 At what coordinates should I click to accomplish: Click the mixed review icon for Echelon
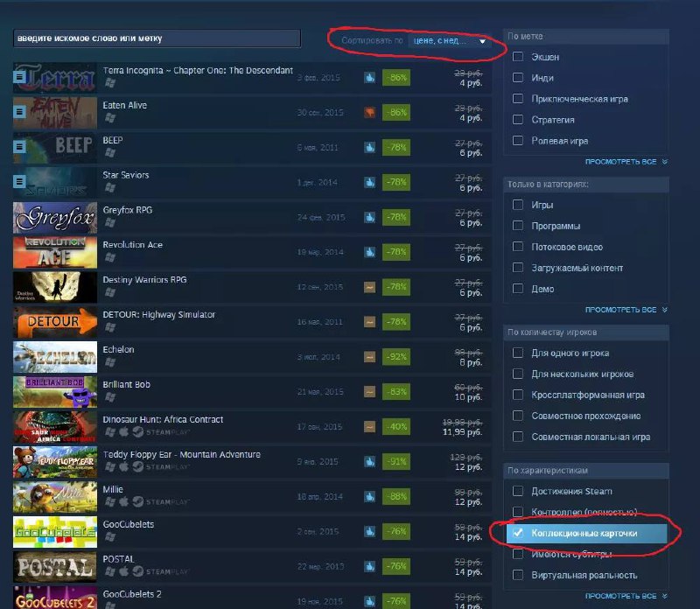click(x=369, y=357)
